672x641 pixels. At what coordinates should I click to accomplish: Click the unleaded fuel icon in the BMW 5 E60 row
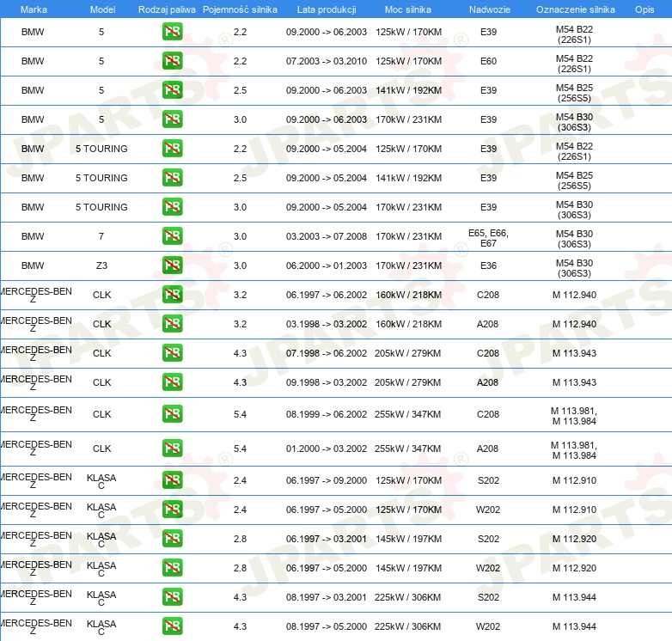(172, 61)
